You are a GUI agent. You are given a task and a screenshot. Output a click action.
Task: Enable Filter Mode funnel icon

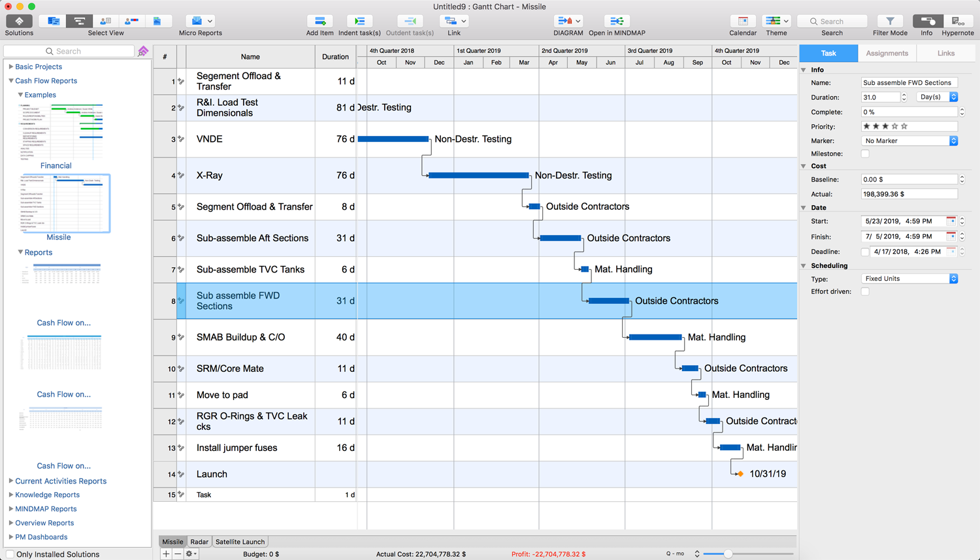click(890, 22)
